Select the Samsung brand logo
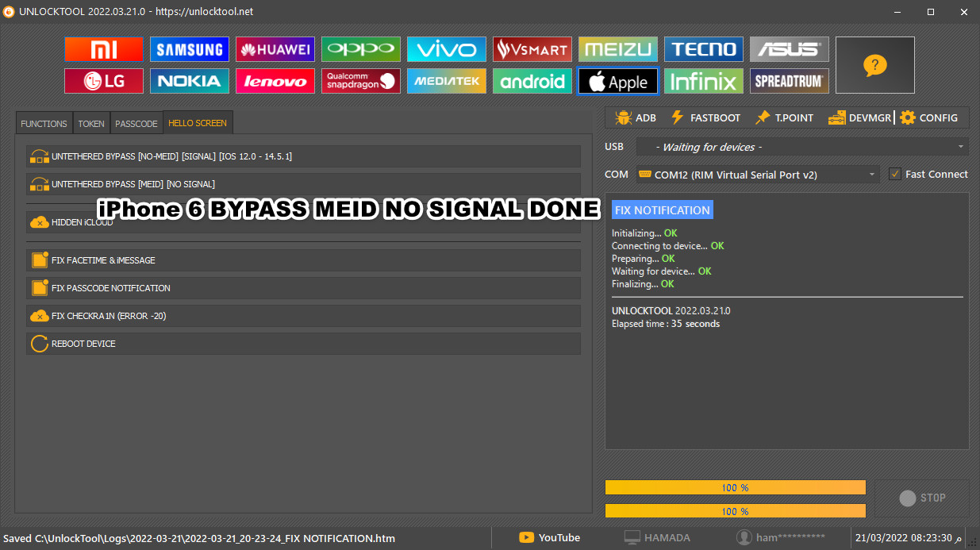980x550 pixels. (190, 49)
